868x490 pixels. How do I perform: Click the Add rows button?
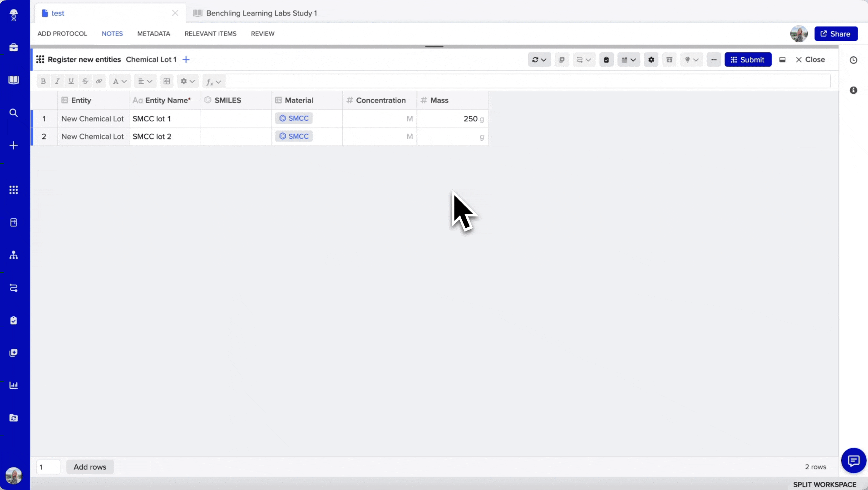[x=89, y=466]
